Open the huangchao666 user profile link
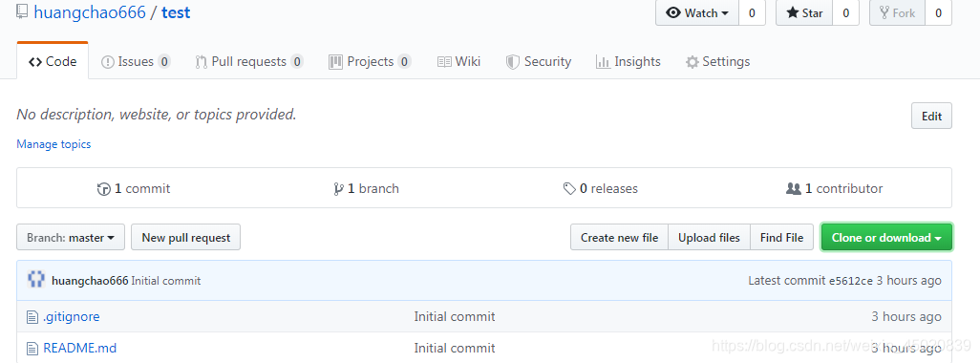This screenshot has height=363, width=980. point(90,12)
